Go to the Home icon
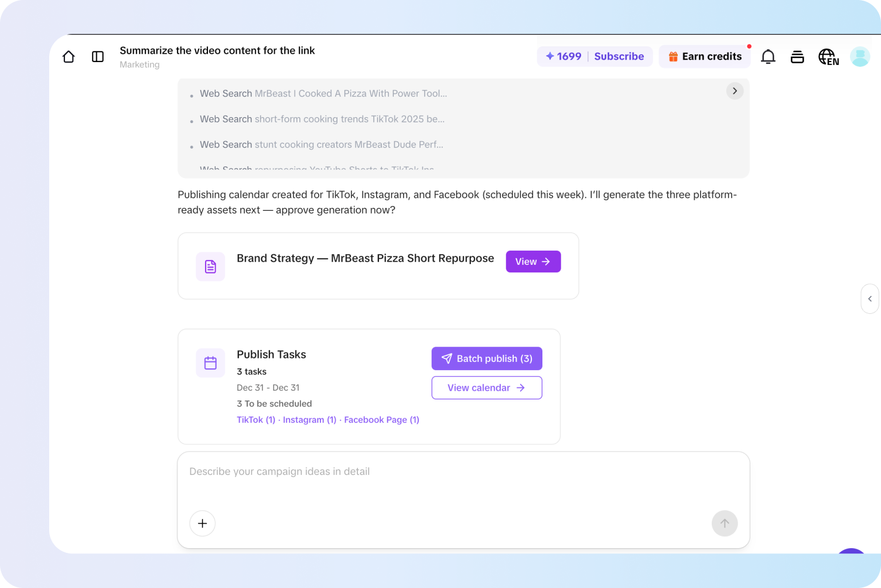The image size is (881, 588). [x=69, y=57]
